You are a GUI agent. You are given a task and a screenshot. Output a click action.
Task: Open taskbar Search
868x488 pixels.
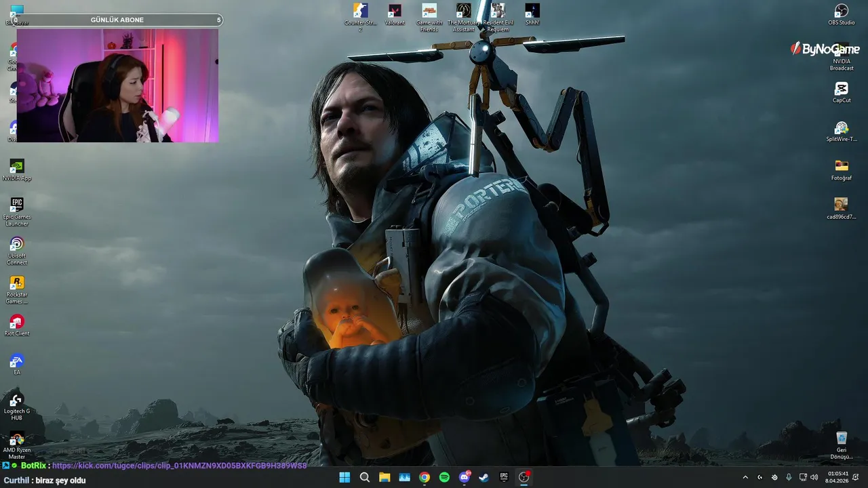(365, 477)
